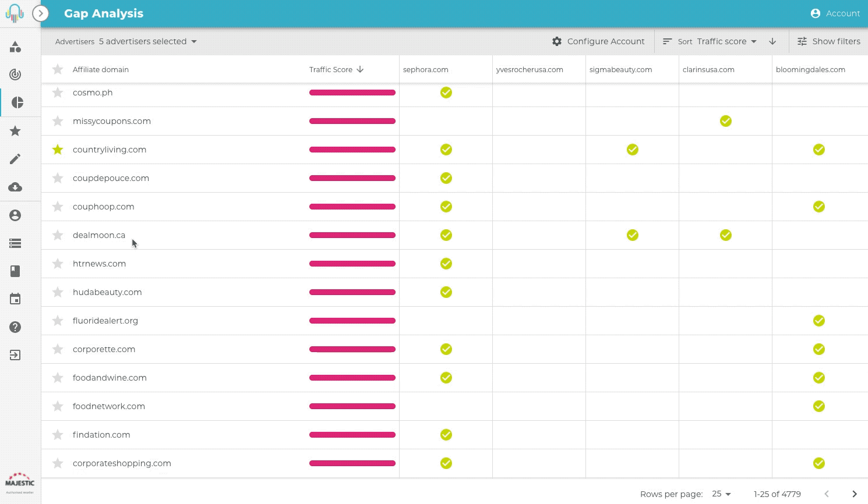The width and height of the screenshot is (868, 504).
Task: Click the Show filters button
Action: click(x=828, y=41)
